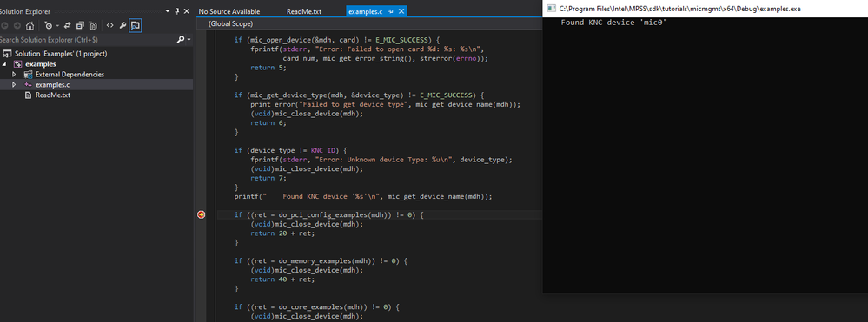Click the External Dependencies folder icon
The height and width of the screenshot is (322, 868).
28,74
